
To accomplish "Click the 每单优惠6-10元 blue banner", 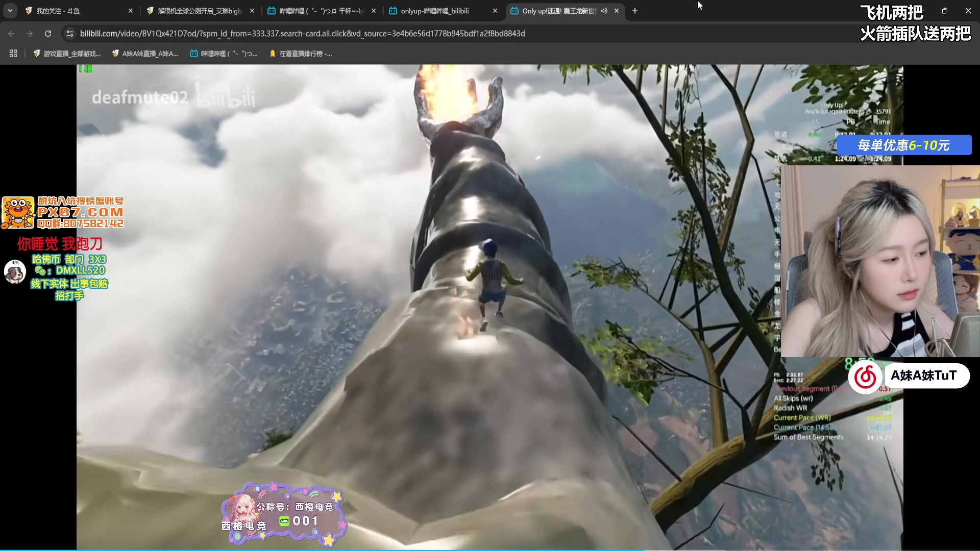I will (x=903, y=145).
